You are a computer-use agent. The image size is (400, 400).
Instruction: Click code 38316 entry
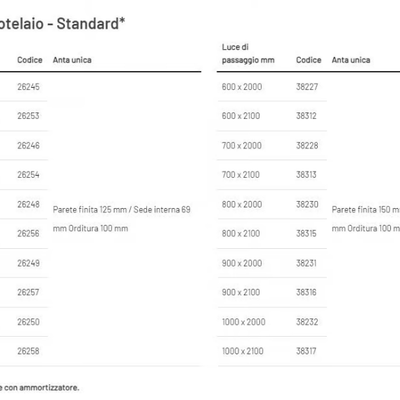tap(306, 292)
